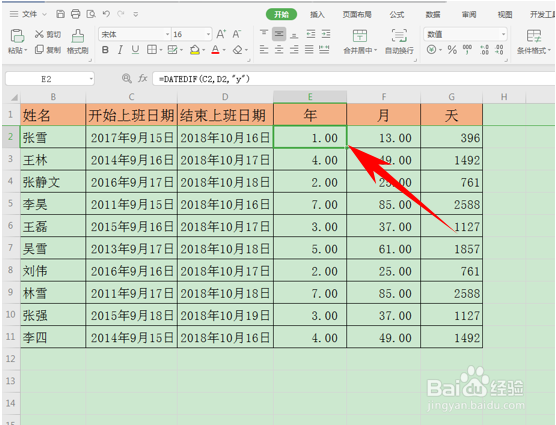Image resolution: width=556 pixels, height=425 pixels.
Task: Toggle Bold formatting
Action: pos(105,50)
